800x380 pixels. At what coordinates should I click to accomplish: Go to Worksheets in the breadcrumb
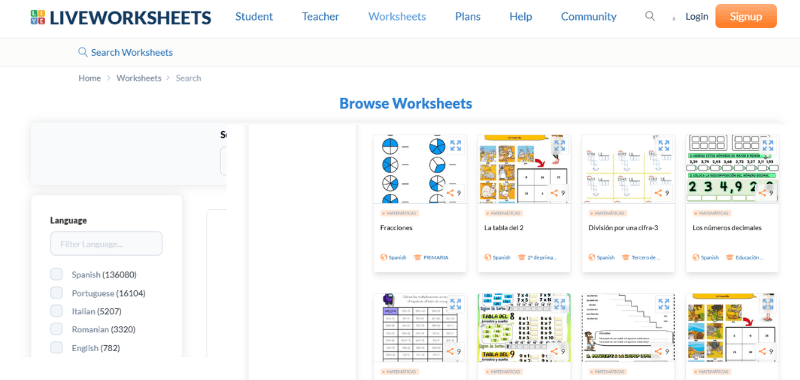pyautogui.click(x=139, y=78)
